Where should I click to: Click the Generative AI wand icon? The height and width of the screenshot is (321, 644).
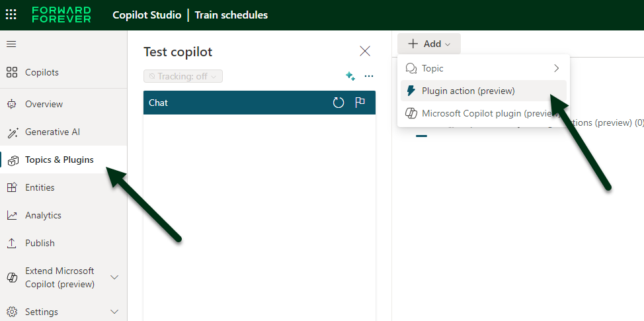click(12, 132)
